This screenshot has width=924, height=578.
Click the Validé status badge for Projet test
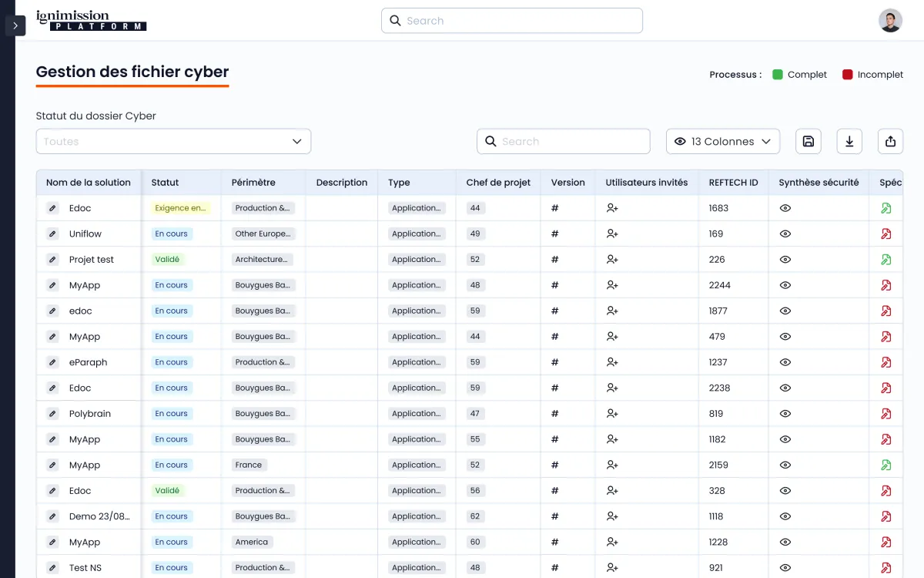click(167, 260)
